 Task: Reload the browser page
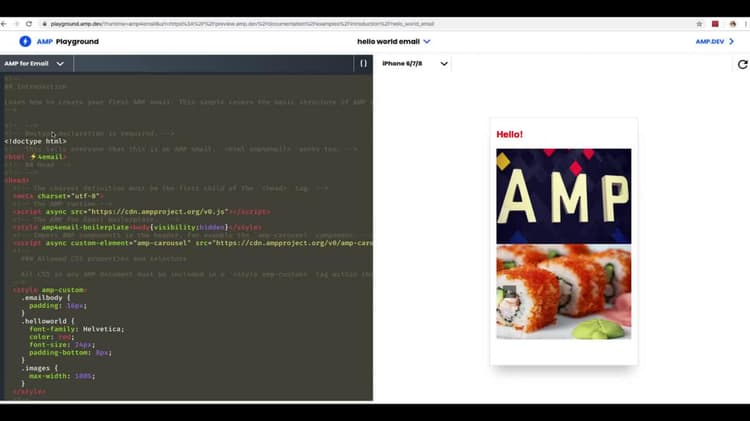pyautogui.click(x=29, y=24)
